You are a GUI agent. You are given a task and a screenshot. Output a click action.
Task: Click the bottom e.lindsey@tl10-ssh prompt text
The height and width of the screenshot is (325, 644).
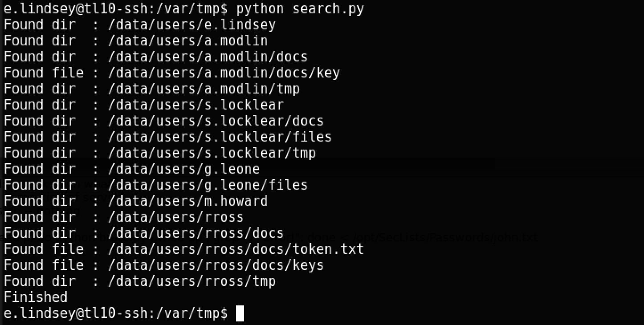pos(115,313)
